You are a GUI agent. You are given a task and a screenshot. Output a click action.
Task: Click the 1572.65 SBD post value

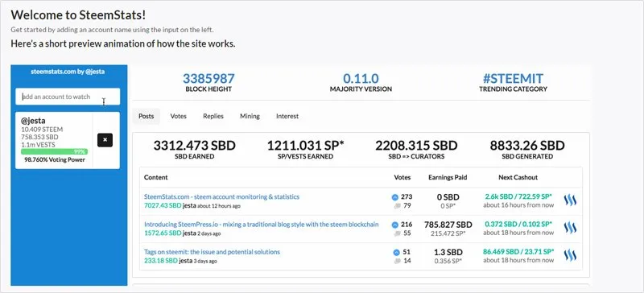click(163, 233)
